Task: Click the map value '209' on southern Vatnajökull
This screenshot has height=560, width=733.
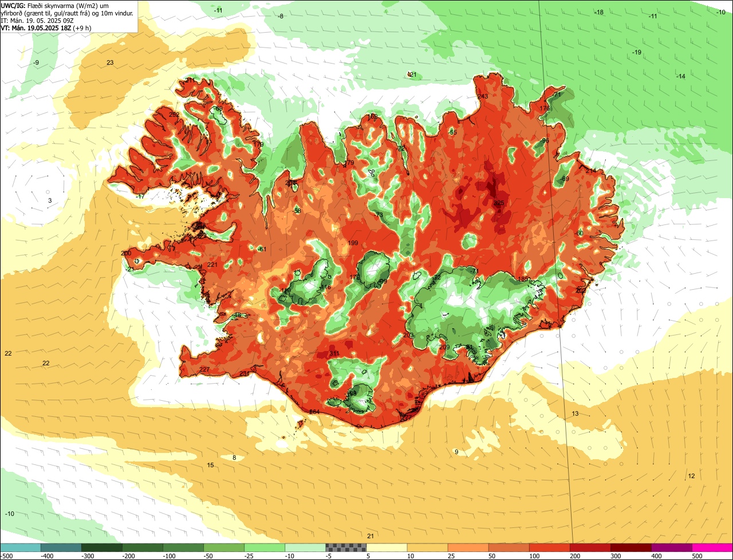Action: point(444,347)
